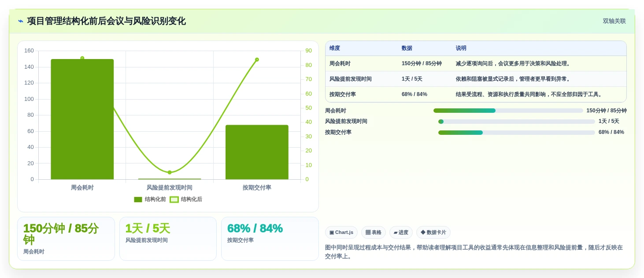This screenshot has width=644, height=278.
Task: Select table cell 150分钟 / 85分钟
Action: pos(422,63)
